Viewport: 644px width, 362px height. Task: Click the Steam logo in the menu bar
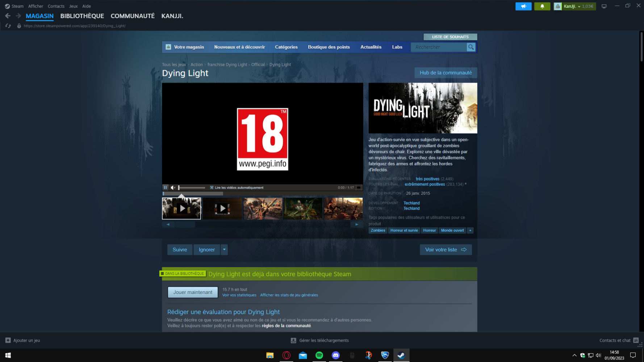coord(7,6)
